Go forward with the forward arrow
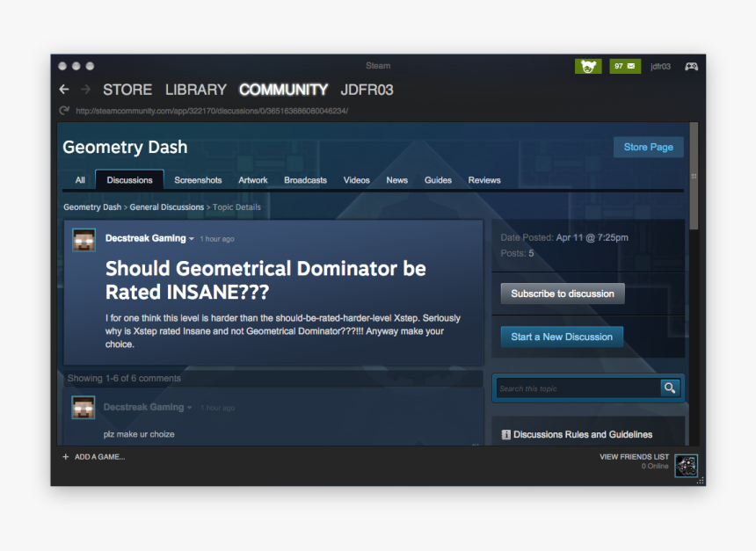The height and width of the screenshot is (551, 756). tap(85, 89)
